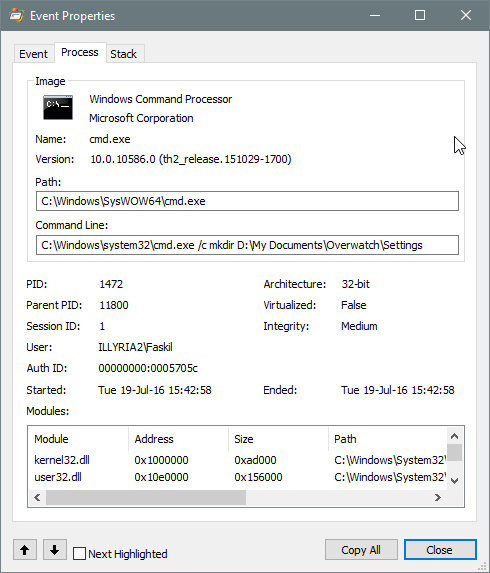Click the Copy All button
490x573 pixels.
361,550
